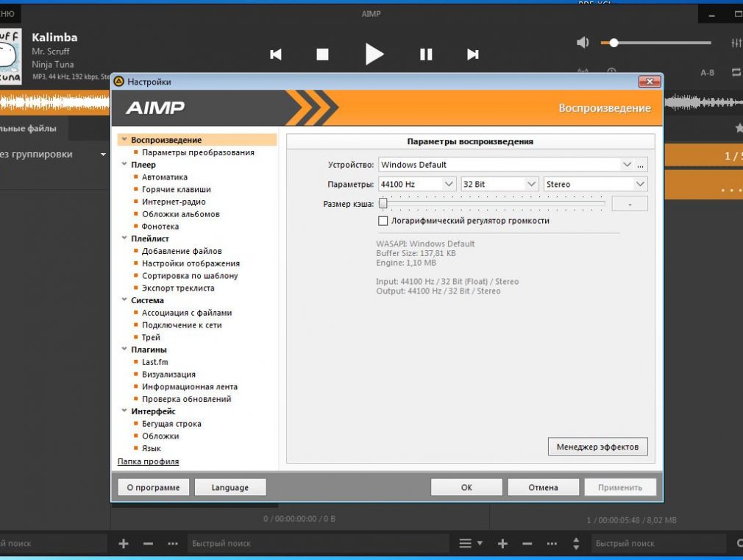
Task: Open Менеджер эффектов
Action: (597, 447)
